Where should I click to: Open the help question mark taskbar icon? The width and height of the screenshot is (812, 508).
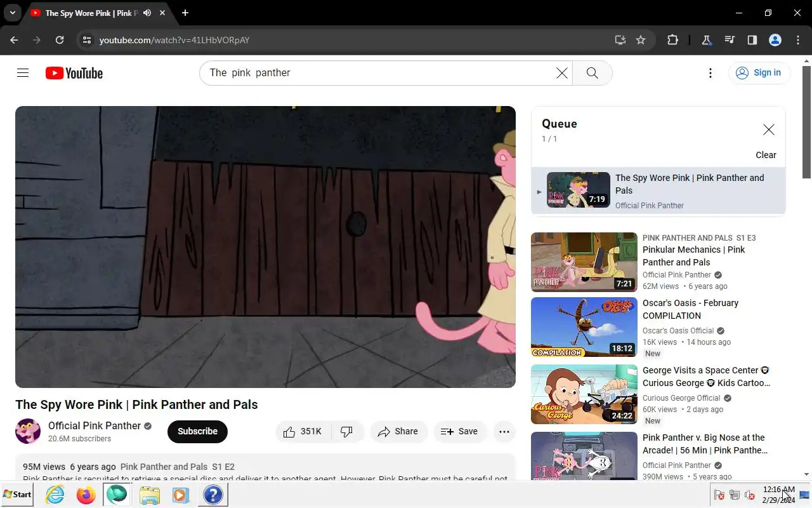click(213, 495)
